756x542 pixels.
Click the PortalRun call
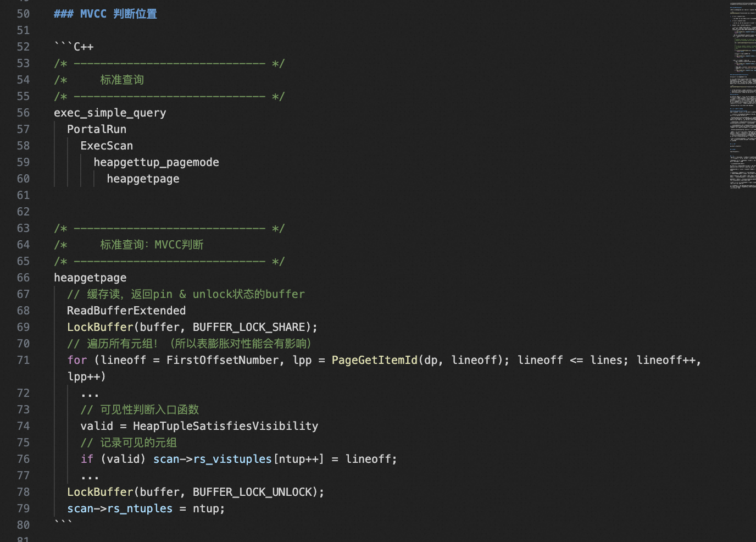[x=97, y=129]
